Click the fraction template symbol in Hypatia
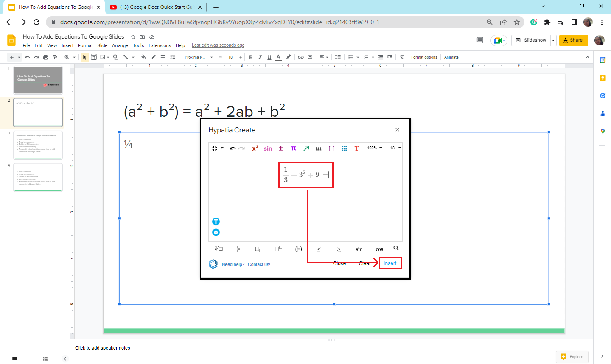611x364 pixels. (x=238, y=249)
